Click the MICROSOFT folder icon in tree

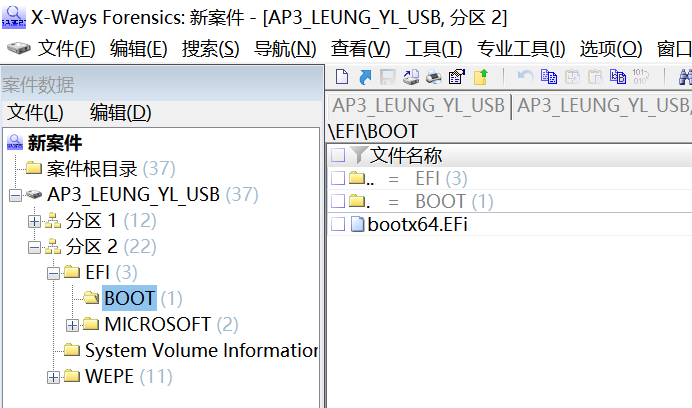pos(91,324)
